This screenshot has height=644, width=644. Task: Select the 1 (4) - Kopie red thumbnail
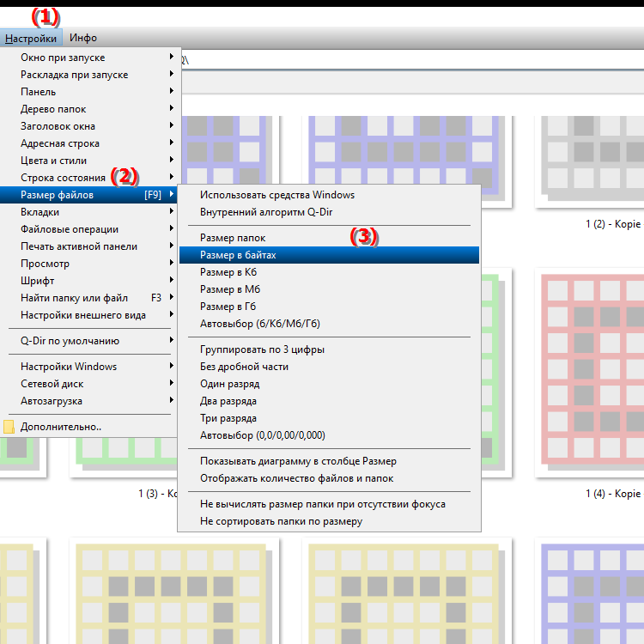click(x=590, y=372)
